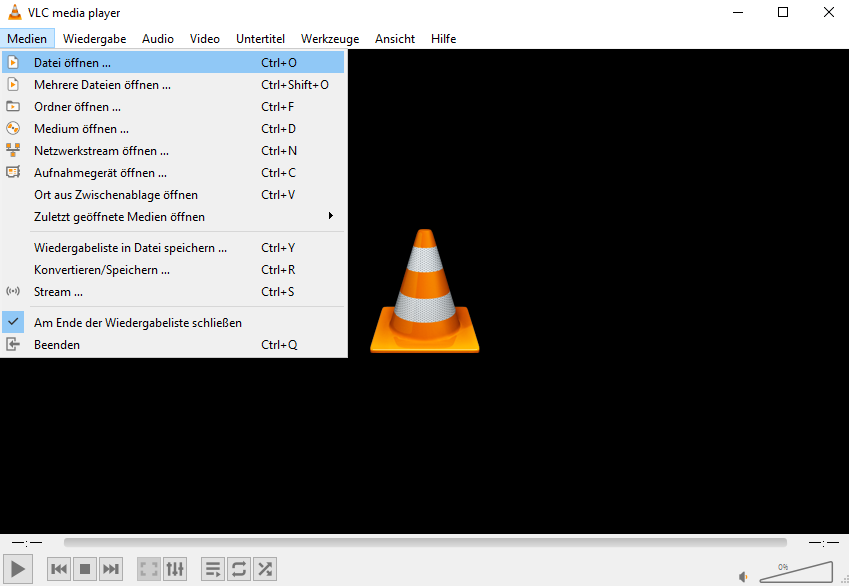Skip to the next media item
Image resolution: width=849 pixels, height=586 pixels.
tap(110, 569)
